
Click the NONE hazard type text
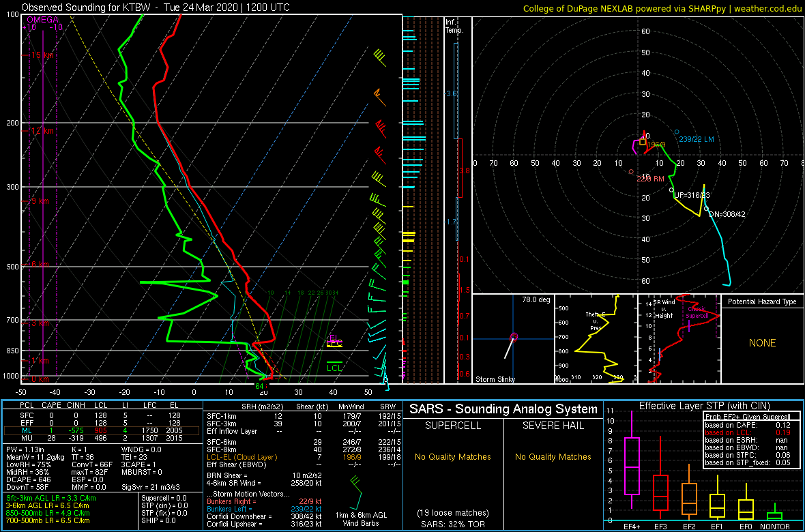click(763, 343)
